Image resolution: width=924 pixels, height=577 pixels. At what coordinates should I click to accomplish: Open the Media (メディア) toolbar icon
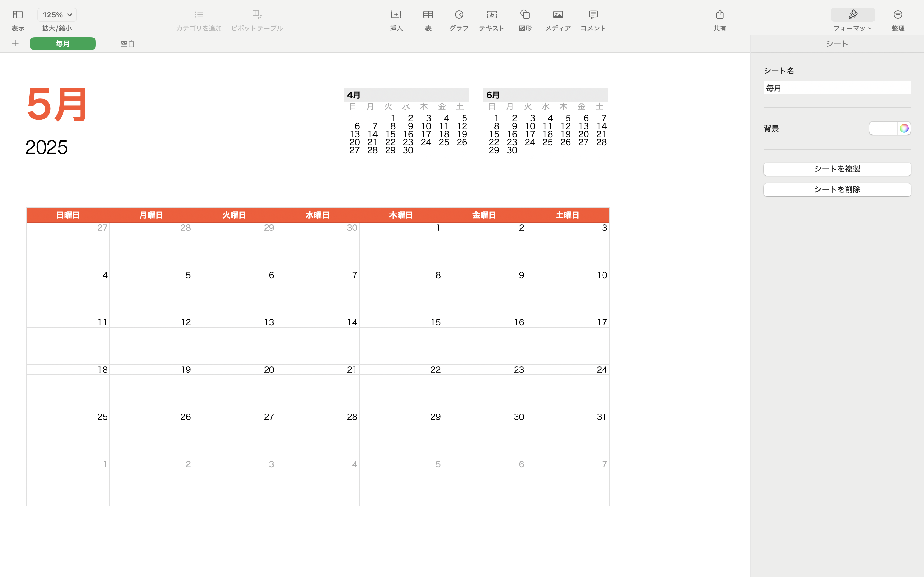coord(558,15)
